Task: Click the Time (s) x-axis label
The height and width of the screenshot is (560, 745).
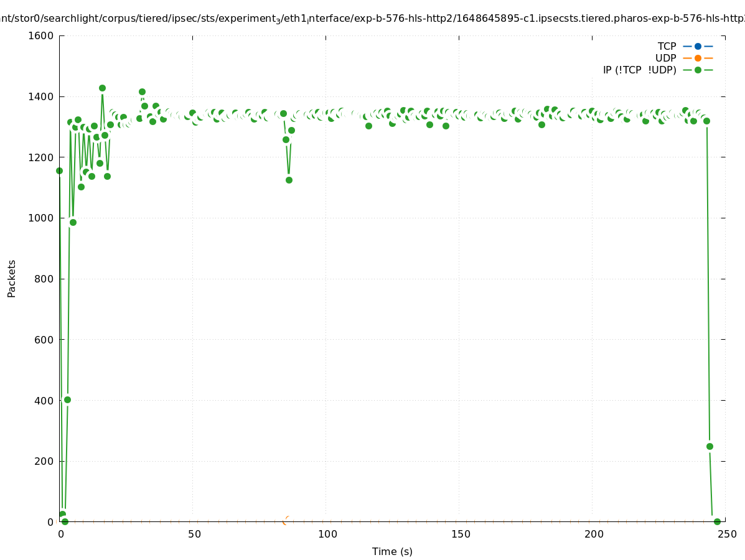Action: click(x=392, y=551)
